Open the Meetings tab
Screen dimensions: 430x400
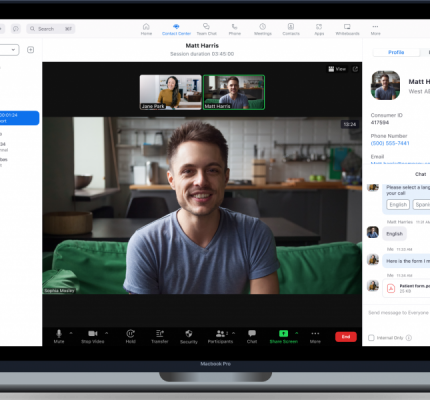point(263,29)
